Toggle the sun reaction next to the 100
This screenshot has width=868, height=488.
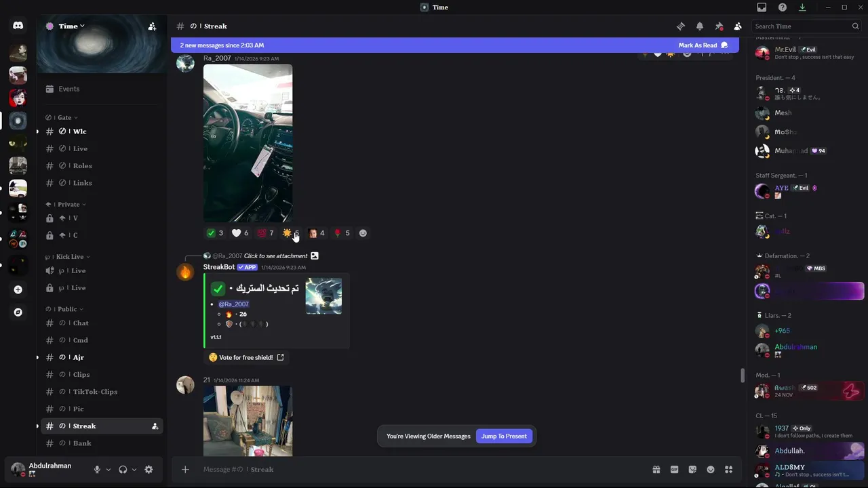290,233
